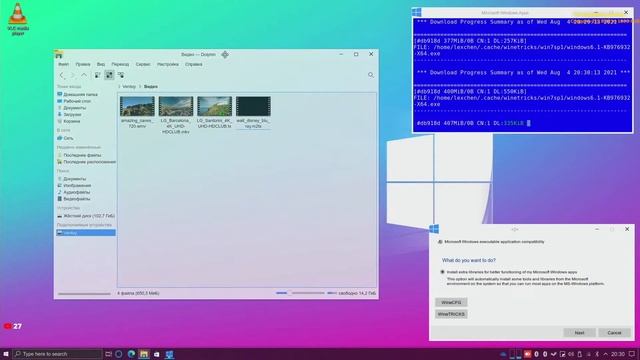Click zoom slider in Dolphin status bar
640x360 pixels.
(300, 293)
